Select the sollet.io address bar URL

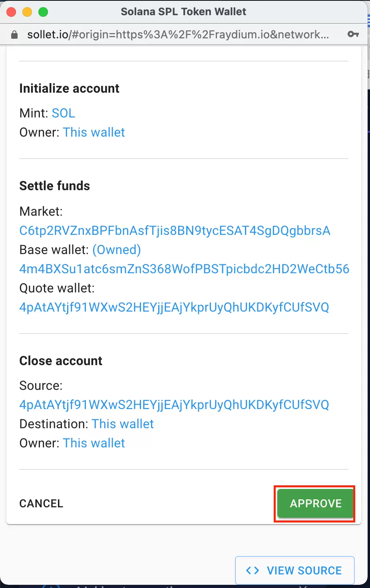[180, 34]
